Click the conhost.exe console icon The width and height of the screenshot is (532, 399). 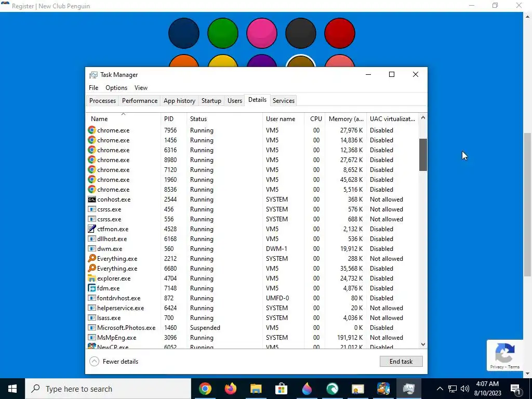pyautogui.click(x=91, y=199)
